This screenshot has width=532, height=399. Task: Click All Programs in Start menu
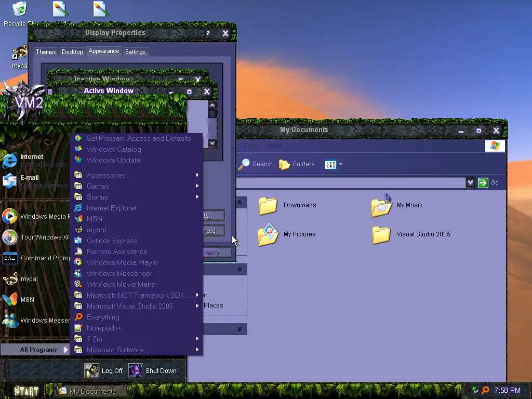pyautogui.click(x=35, y=350)
